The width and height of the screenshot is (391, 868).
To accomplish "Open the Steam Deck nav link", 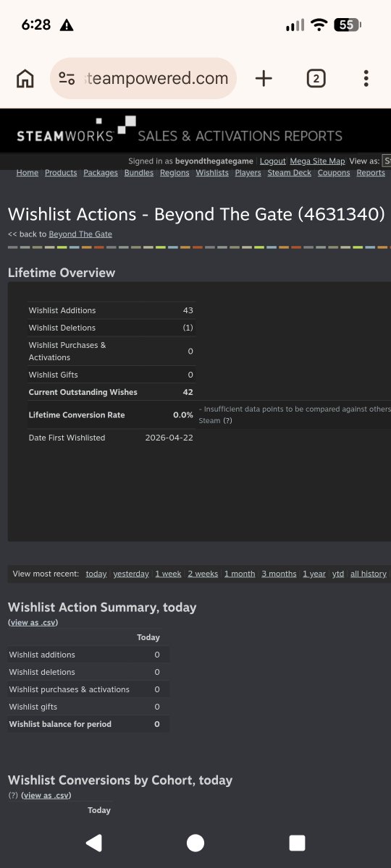I will tap(290, 173).
